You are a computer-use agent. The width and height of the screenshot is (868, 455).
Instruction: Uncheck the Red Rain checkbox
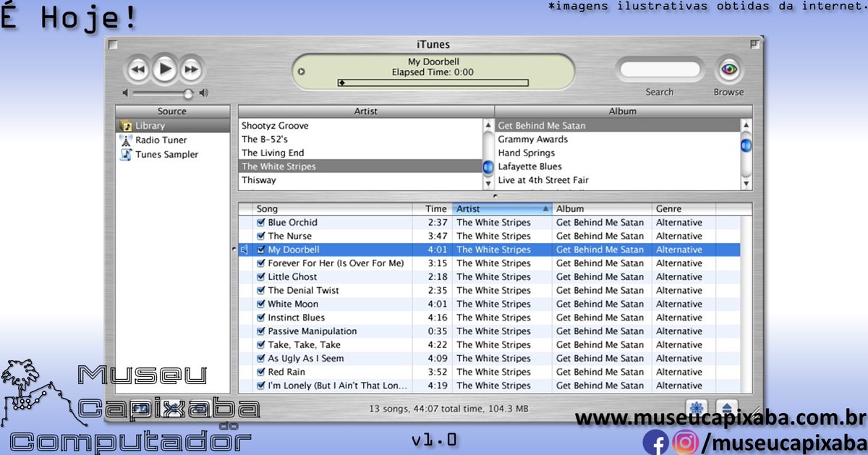click(261, 372)
